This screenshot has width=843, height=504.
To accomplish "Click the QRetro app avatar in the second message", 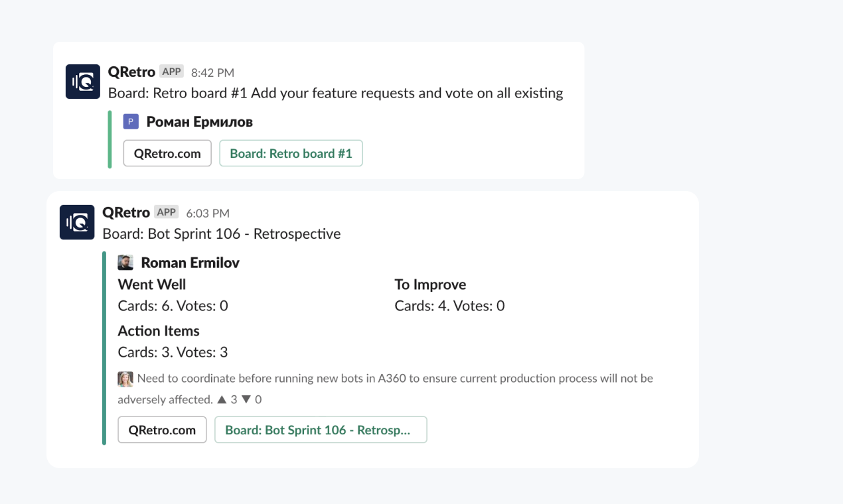I will [77, 222].
